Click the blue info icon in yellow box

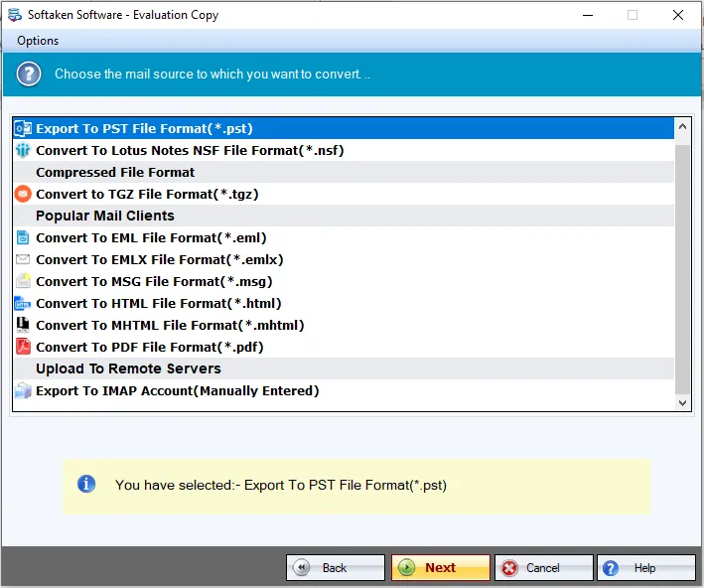[86, 485]
